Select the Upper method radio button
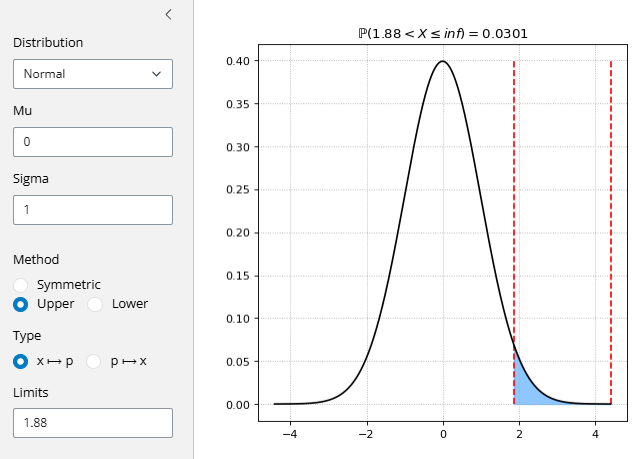The height and width of the screenshot is (459, 642). coord(21,304)
